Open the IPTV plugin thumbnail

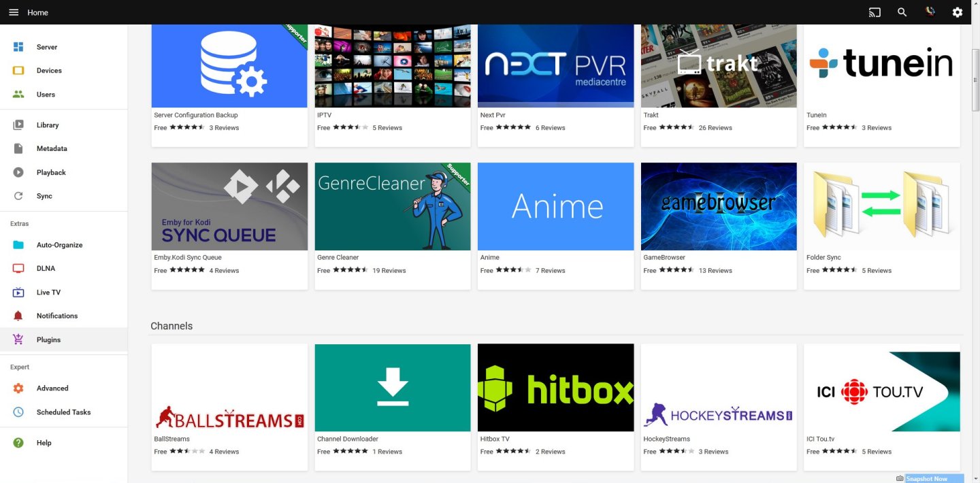click(x=393, y=66)
